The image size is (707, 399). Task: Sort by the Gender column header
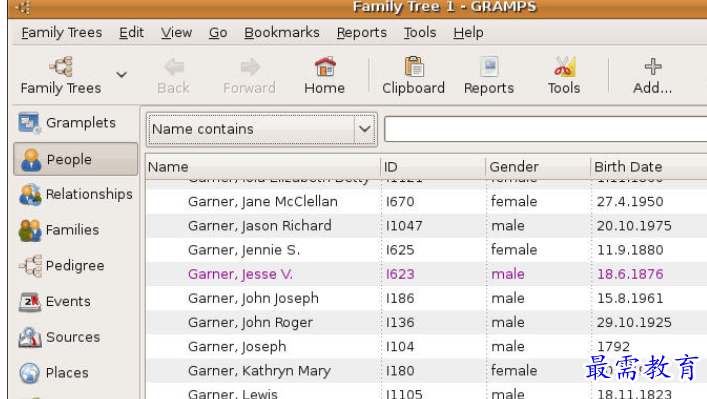[538, 167]
